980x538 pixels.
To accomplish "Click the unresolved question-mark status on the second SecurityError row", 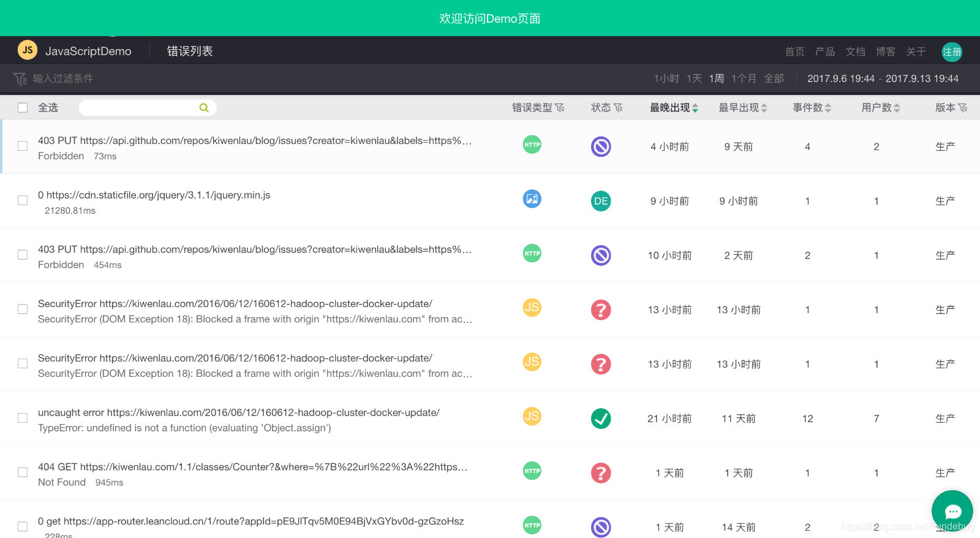I will point(601,364).
